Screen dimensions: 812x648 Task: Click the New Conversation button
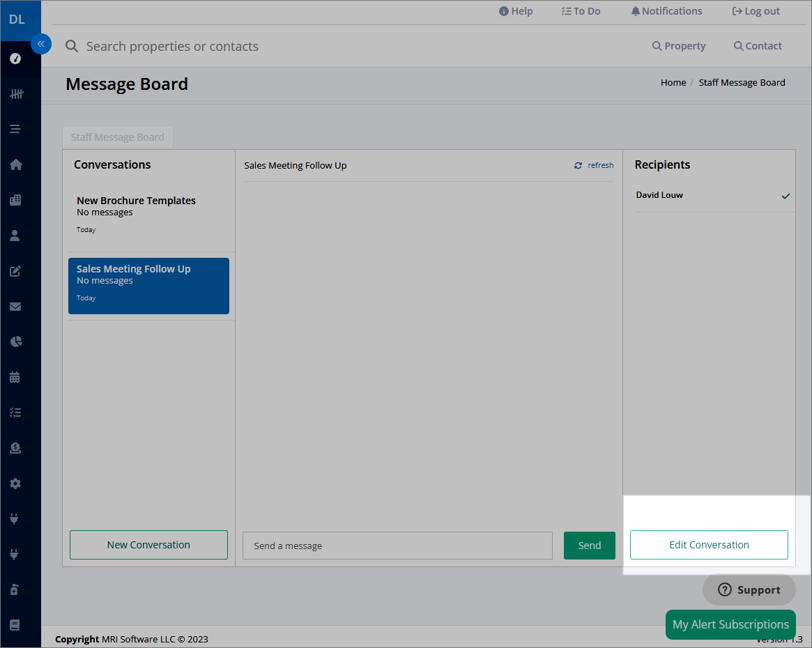148,544
